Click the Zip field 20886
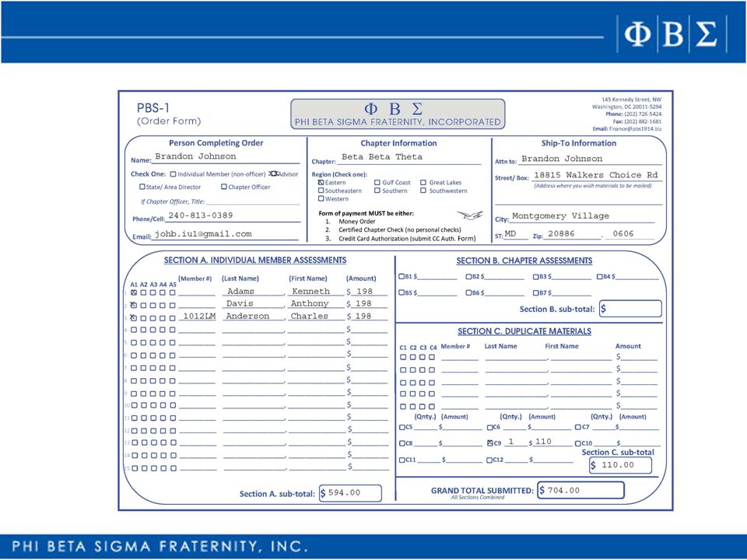747x560 pixels. [x=572, y=234]
